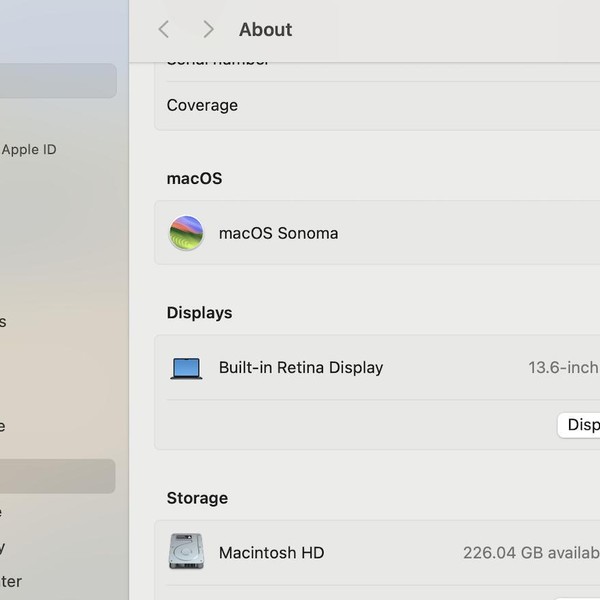
Task: Click the Storage section heading
Action: tap(197, 498)
